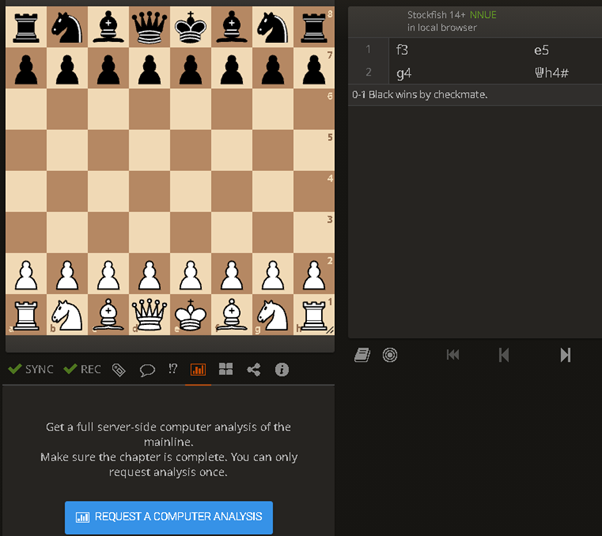Viewport: 602px width, 536px height.
Task: Select the computer analysis bar chart tab
Action: click(x=198, y=369)
